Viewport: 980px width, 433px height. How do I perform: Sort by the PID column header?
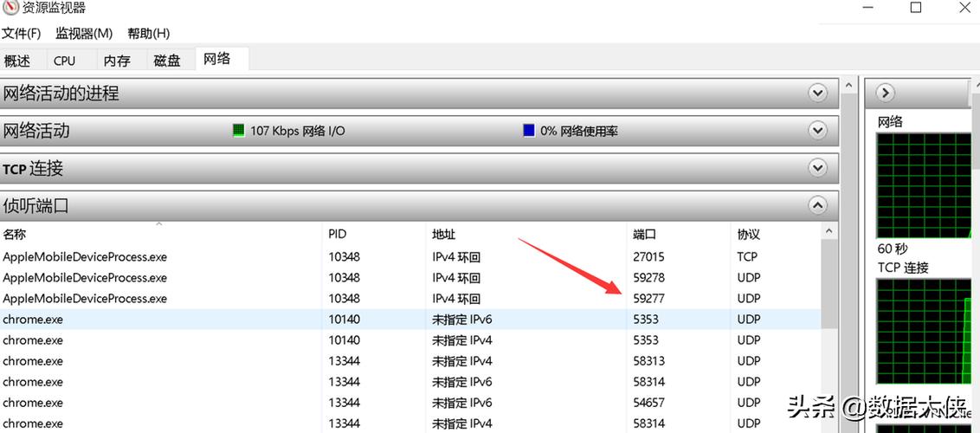tap(338, 235)
